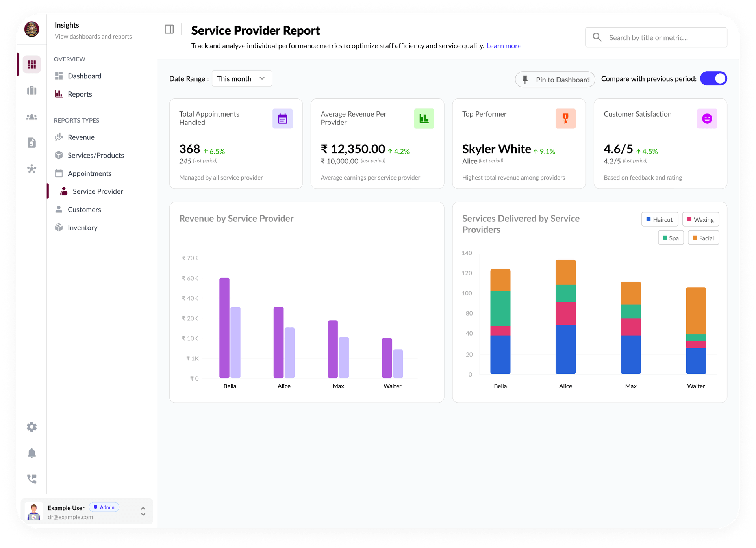Click the notifications bell icon
The width and height of the screenshot is (756, 548).
tap(31, 453)
